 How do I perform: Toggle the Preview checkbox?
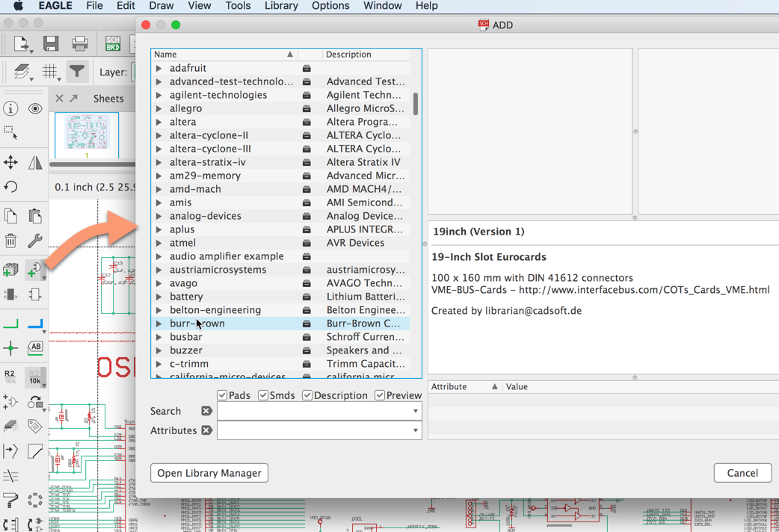point(378,395)
